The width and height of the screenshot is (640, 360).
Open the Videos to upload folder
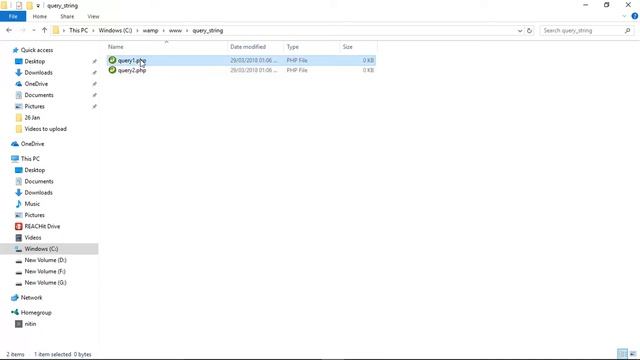click(x=45, y=129)
